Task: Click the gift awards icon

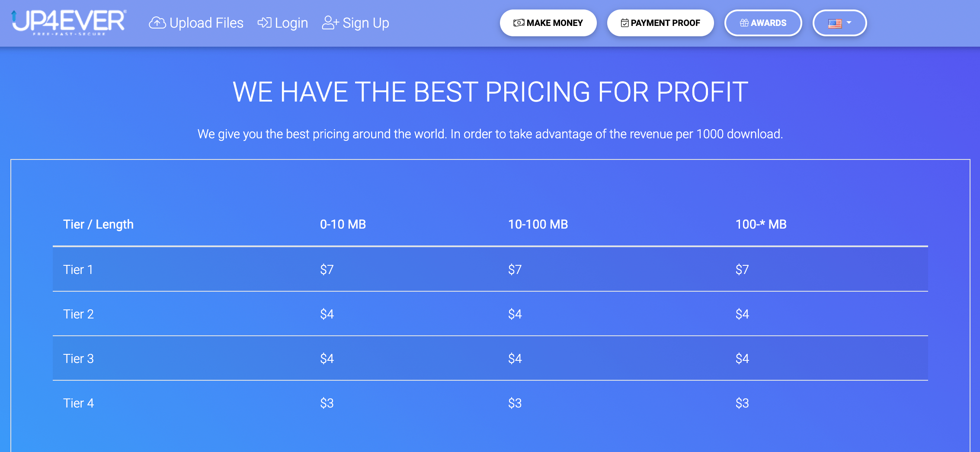Action: [744, 23]
